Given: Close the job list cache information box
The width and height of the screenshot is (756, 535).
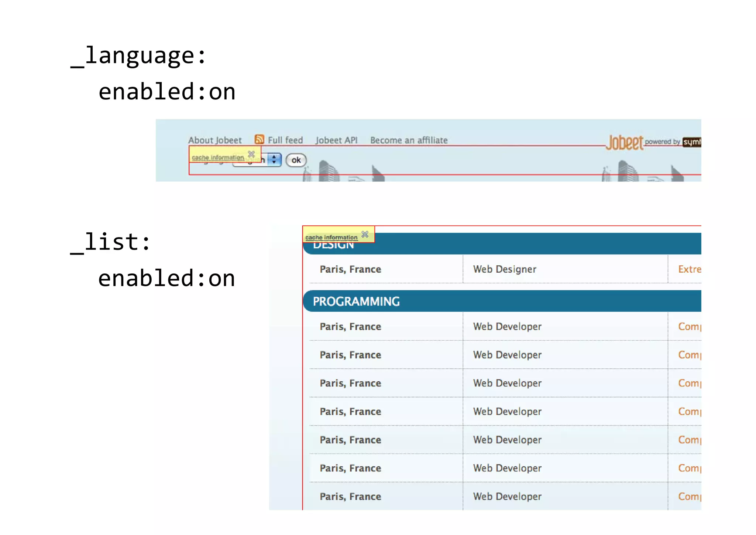Looking at the screenshot, I should coord(365,234).
